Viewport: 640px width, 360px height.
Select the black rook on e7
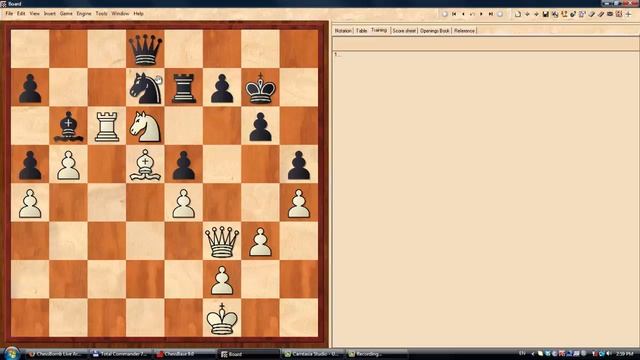[x=184, y=88]
